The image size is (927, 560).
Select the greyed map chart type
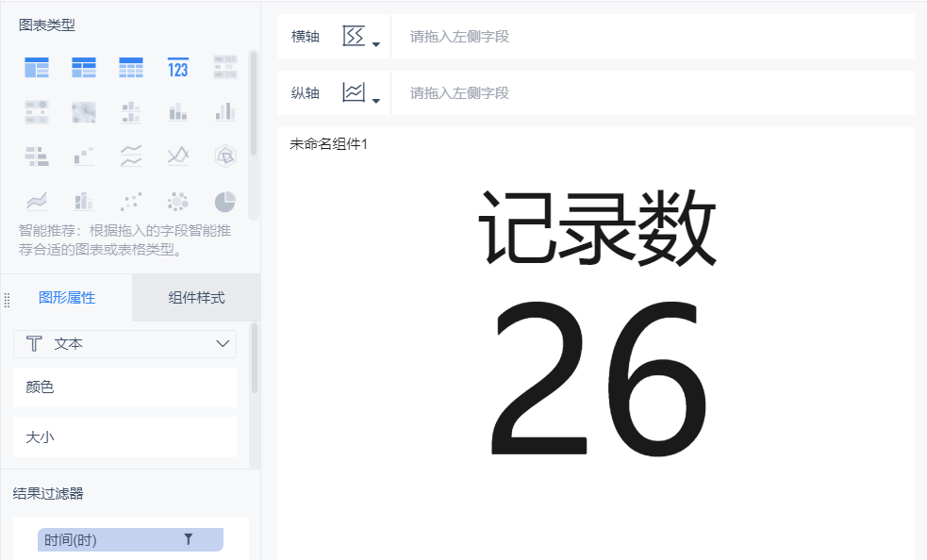point(84,112)
